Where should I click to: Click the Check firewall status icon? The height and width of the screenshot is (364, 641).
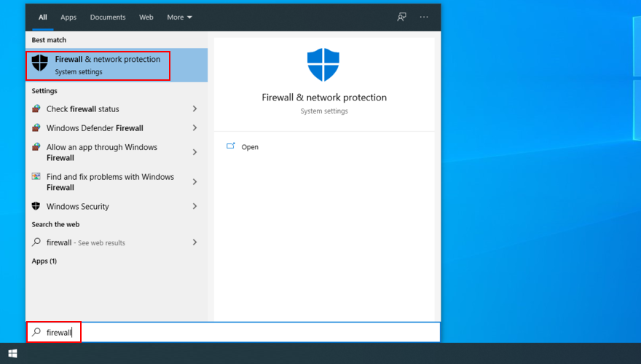point(36,109)
